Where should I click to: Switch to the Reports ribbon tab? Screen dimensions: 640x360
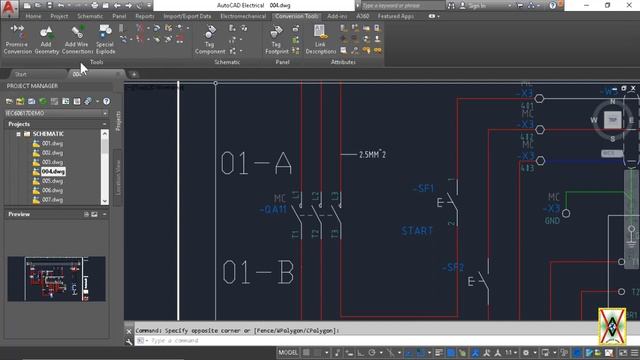coord(144,16)
